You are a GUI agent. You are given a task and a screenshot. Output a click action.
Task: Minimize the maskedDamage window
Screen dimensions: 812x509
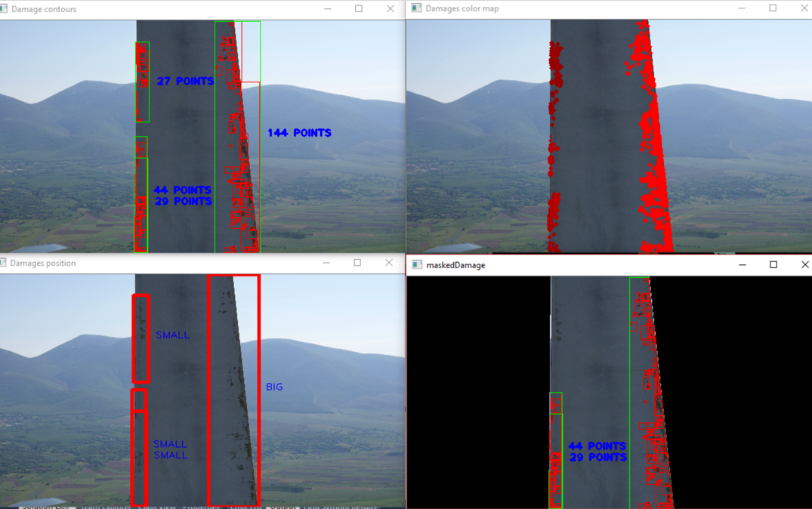(743, 265)
